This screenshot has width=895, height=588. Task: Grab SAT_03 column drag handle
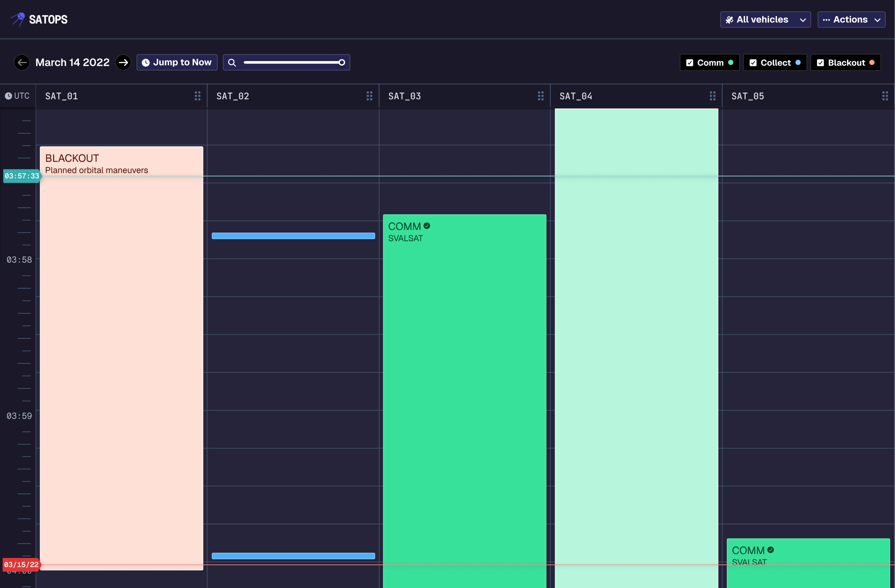point(540,96)
